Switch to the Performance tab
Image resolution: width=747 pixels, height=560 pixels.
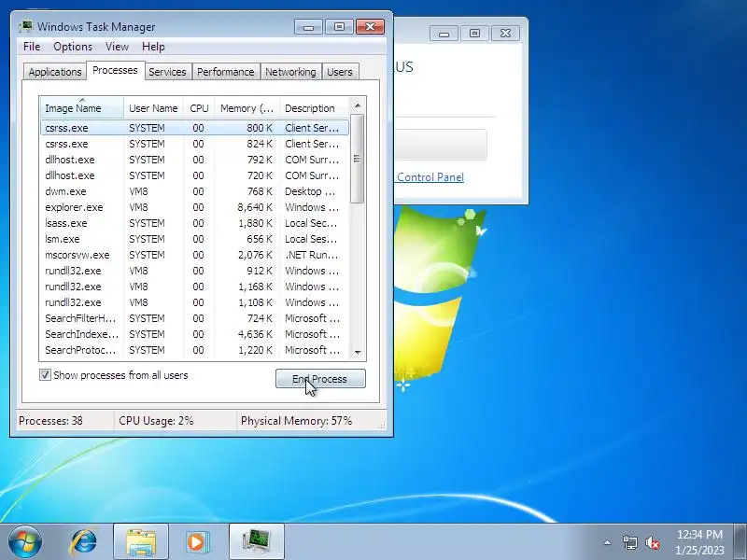[x=225, y=72]
